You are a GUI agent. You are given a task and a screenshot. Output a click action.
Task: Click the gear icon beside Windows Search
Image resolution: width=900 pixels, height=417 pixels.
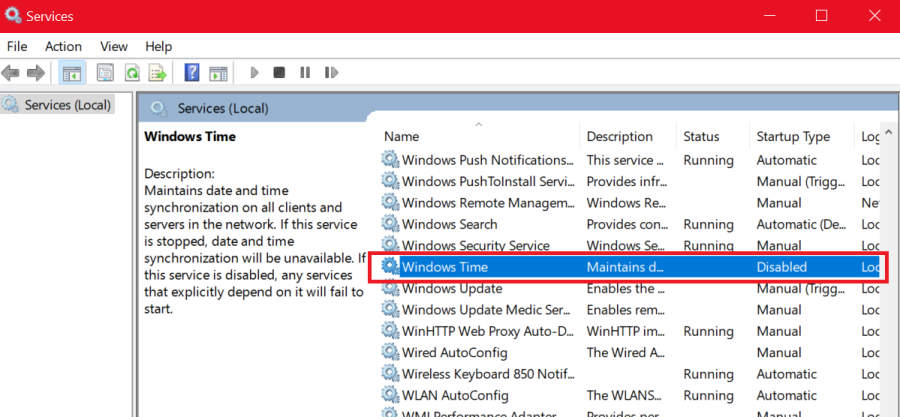[x=390, y=224]
